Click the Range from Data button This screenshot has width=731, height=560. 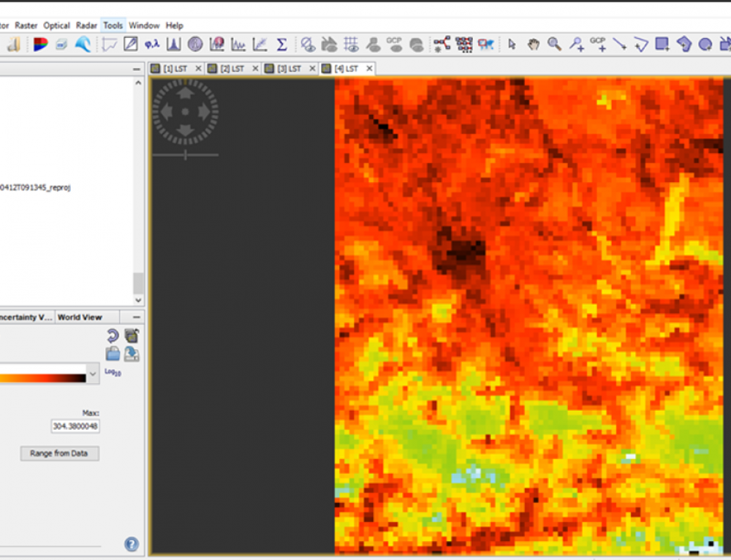(59, 453)
